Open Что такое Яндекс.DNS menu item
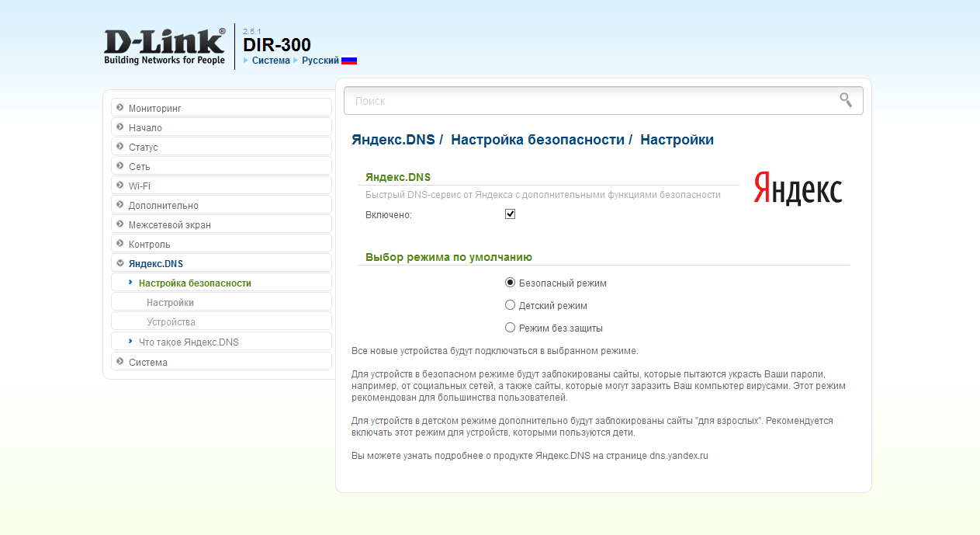This screenshot has width=980, height=535. click(189, 342)
